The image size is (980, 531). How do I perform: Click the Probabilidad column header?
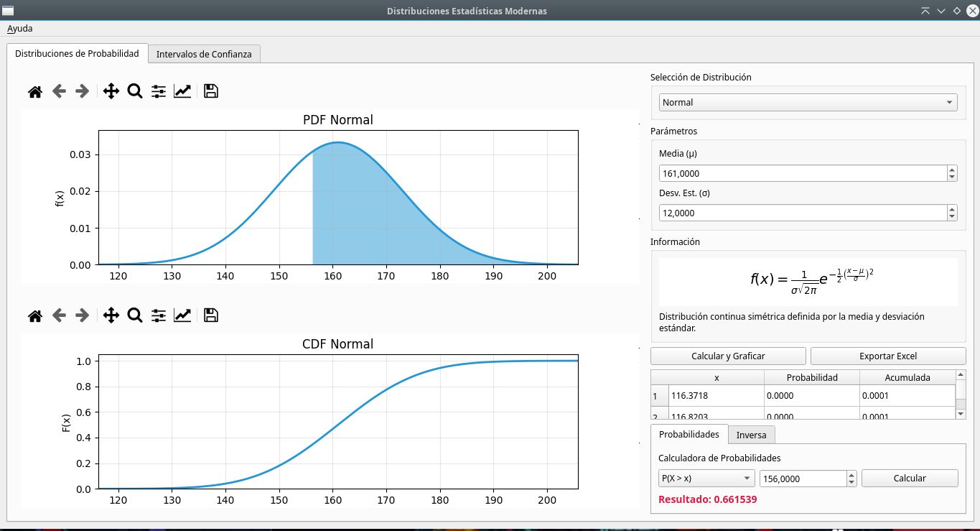812,378
